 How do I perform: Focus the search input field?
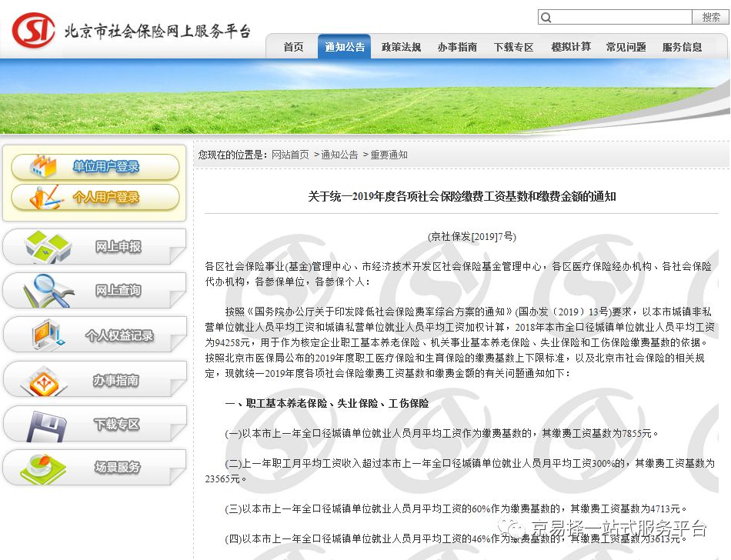615,17
